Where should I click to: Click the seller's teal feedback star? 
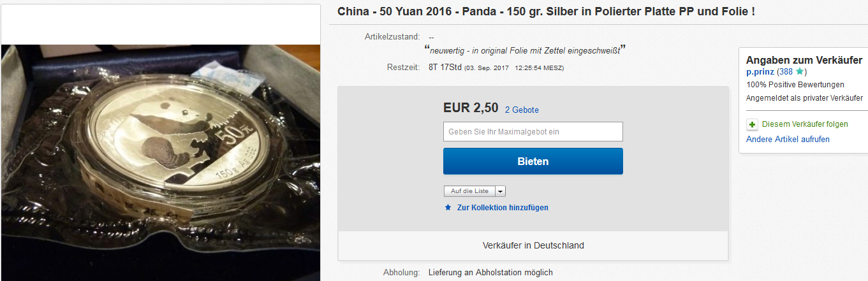click(x=800, y=72)
